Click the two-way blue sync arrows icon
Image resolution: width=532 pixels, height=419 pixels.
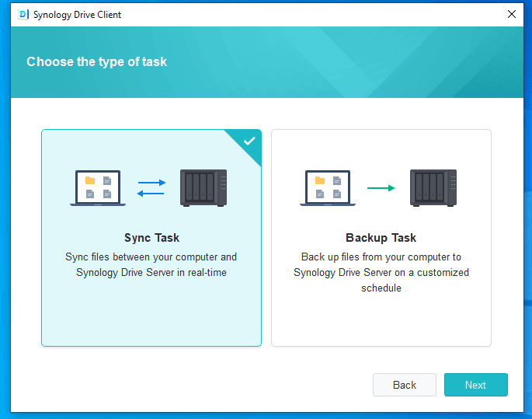pos(151,188)
